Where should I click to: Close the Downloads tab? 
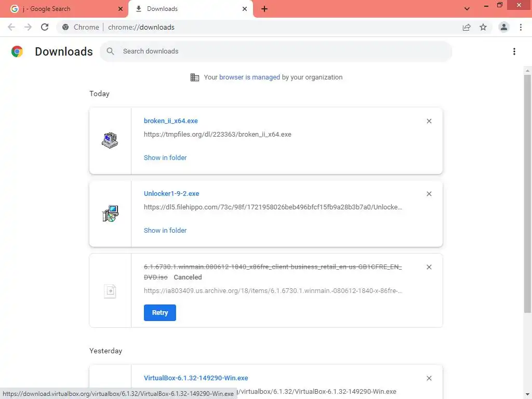point(245,9)
